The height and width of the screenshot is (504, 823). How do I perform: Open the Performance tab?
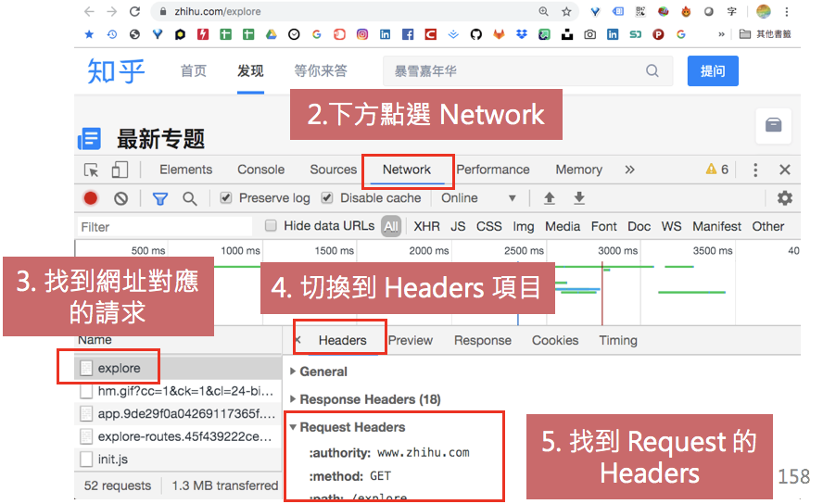(x=493, y=170)
